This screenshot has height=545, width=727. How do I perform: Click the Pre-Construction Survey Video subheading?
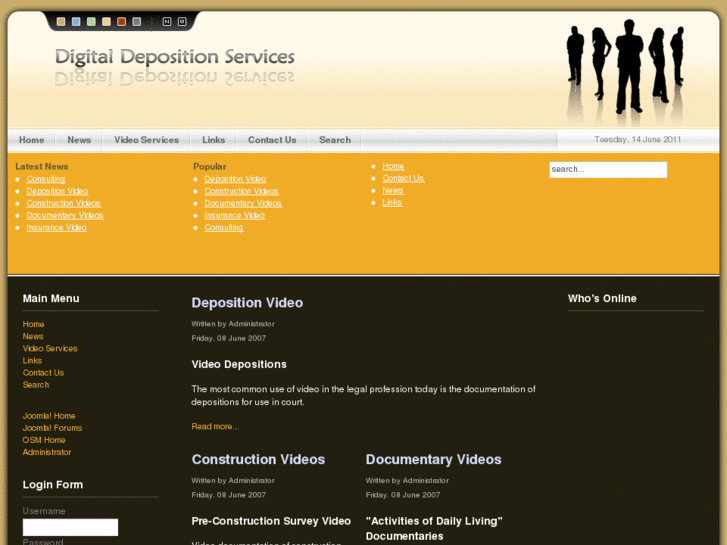pos(271,521)
